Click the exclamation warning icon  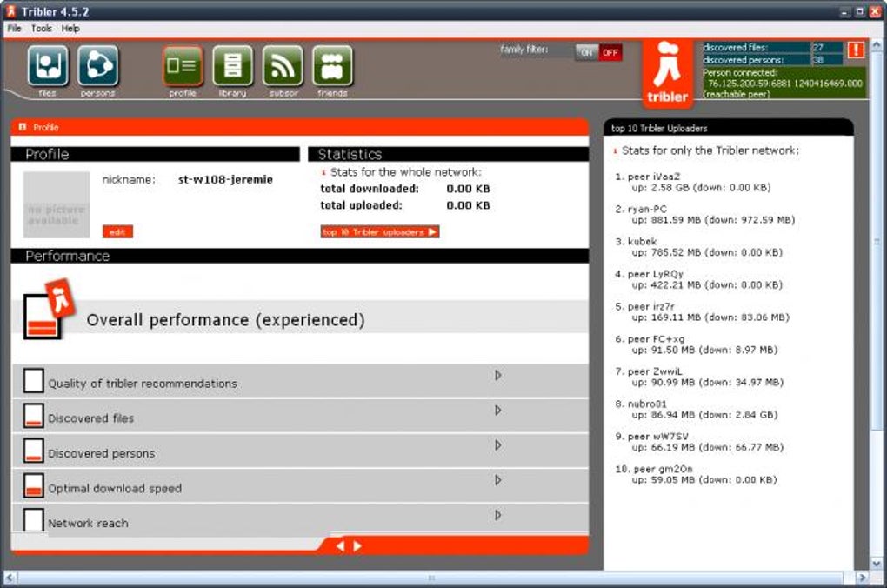point(856,50)
